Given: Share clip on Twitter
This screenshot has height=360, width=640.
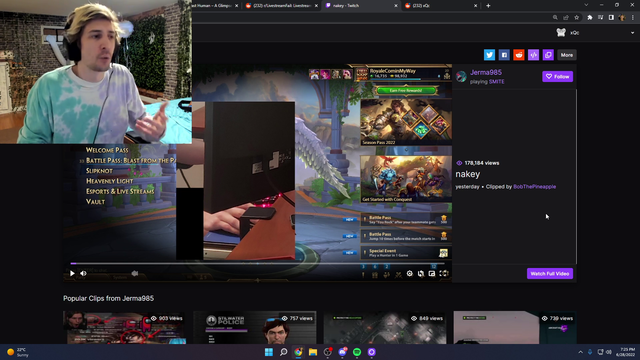Looking at the screenshot, I should click(x=489, y=55).
